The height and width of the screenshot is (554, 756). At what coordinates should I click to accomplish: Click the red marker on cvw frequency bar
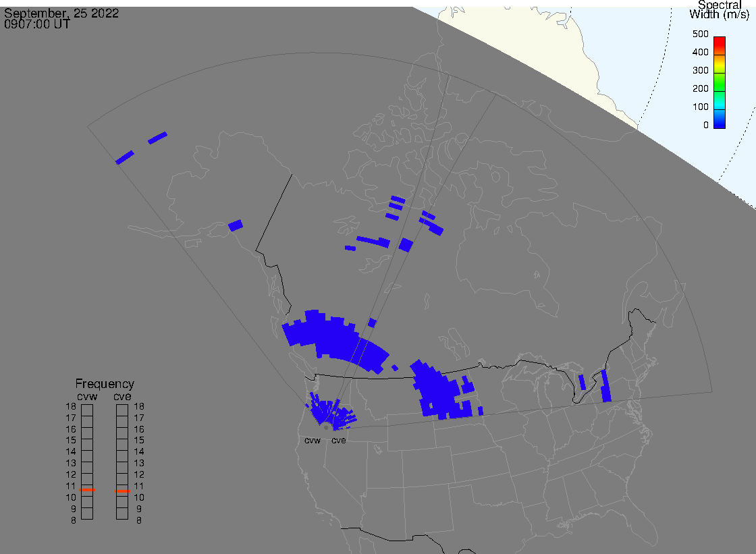click(x=87, y=490)
